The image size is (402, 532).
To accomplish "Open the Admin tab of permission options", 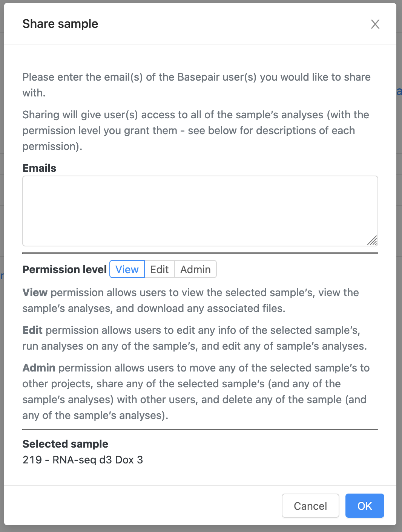I will pyautogui.click(x=195, y=269).
